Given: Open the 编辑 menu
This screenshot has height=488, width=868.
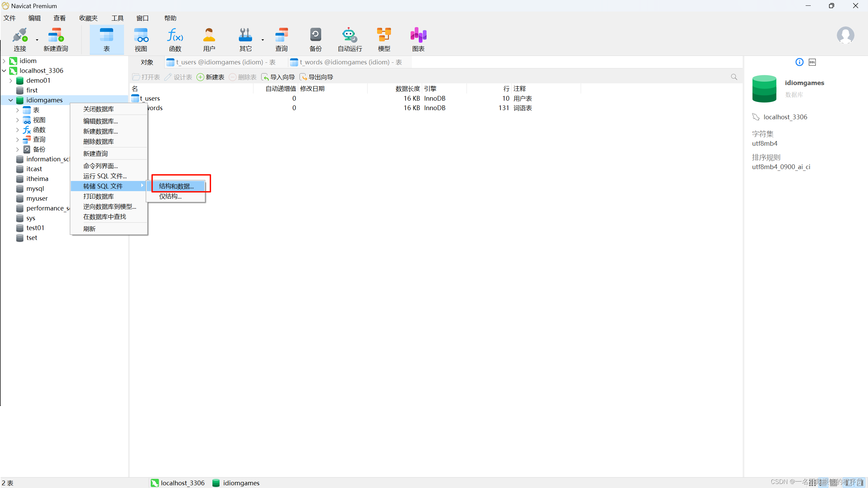Looking at the screenshot, I should point(35,18).
